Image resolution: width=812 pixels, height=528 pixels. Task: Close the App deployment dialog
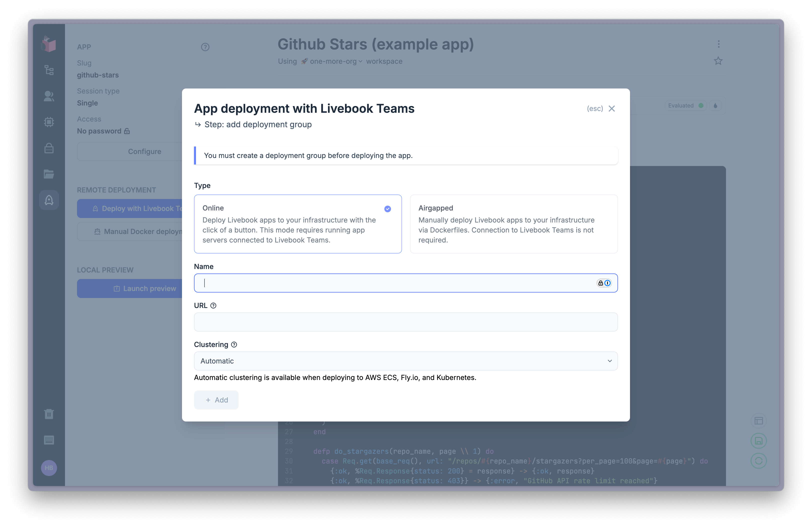[x=612, y=108]
